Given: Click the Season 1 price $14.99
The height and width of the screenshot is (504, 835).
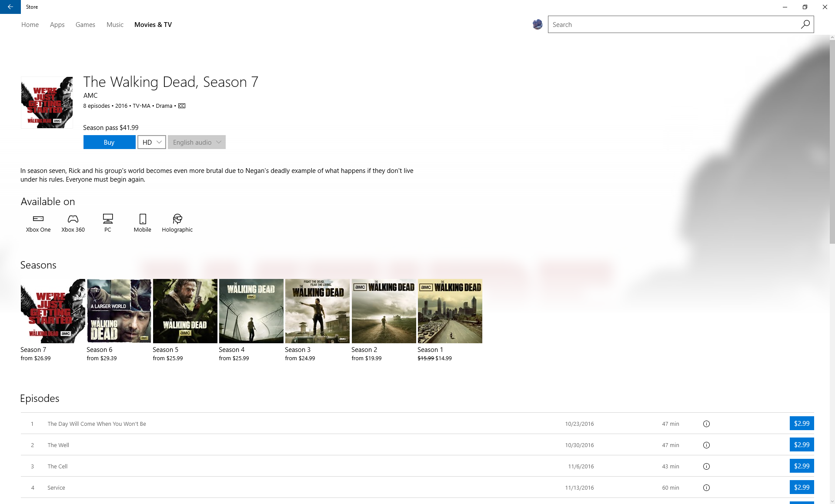Looking at the screenshot, I should [x=444, y=358].
